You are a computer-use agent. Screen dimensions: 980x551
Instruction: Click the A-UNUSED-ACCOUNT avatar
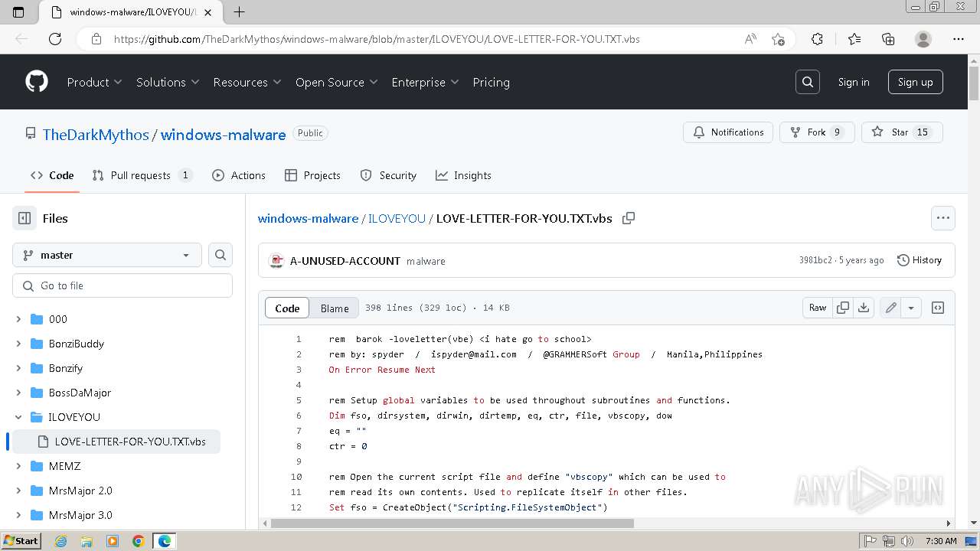[x=276, y=261]
